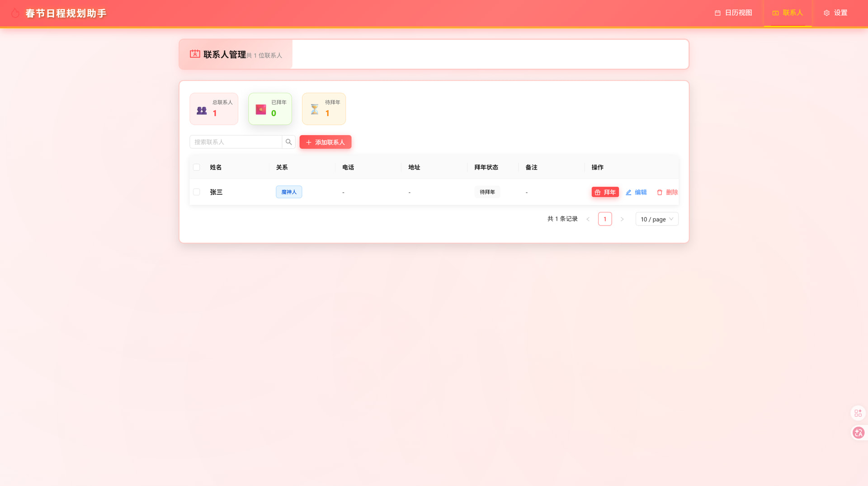Screen dimensions: 868x486
Task: Go to next page using right chevron
Action: (x=622, y=219)
